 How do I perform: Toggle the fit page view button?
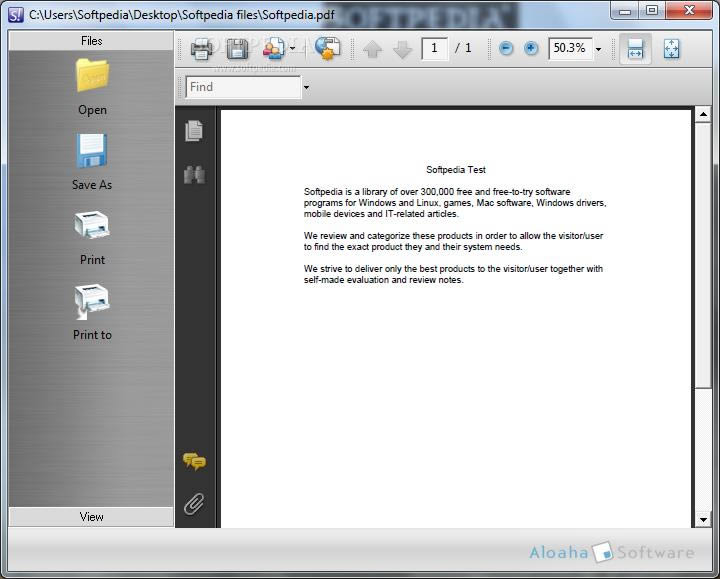pos(671,49)
